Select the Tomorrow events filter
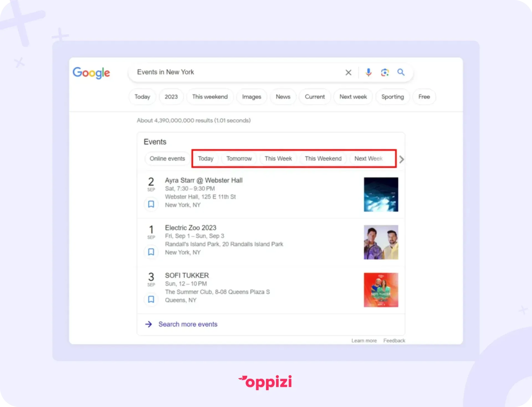This screenshot has width=532, height=407. click(x=239, y=159)
